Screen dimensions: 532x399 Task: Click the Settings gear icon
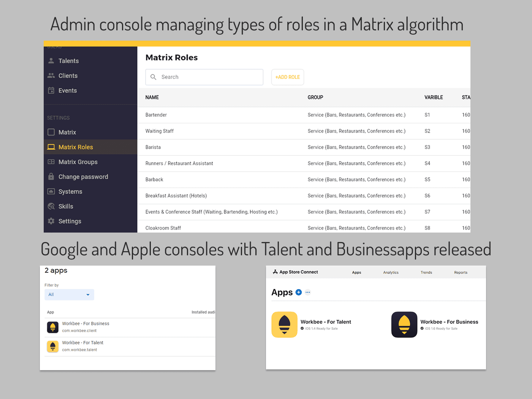[51, 221]
